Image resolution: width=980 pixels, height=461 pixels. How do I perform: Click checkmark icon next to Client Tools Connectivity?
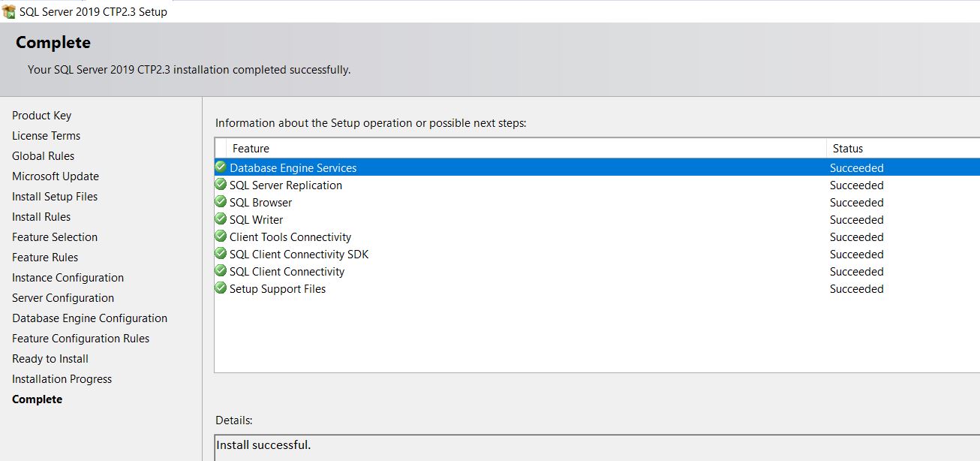[x=221, y=237]
